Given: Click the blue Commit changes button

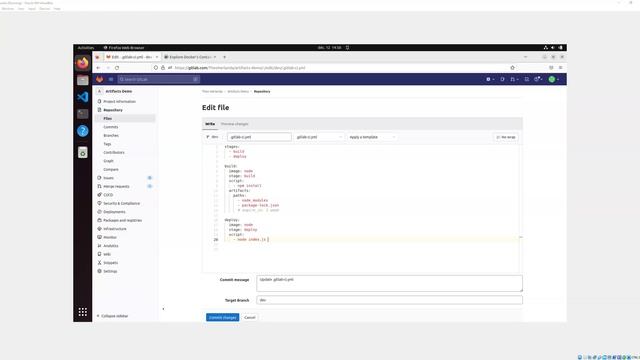Looking at the screenshot, I should tap(222, 317).
